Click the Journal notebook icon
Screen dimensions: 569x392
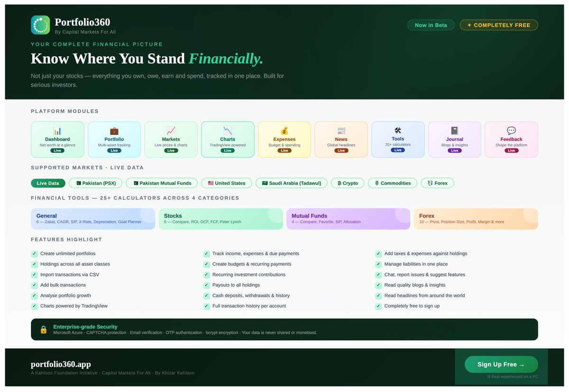coord(455,131)
